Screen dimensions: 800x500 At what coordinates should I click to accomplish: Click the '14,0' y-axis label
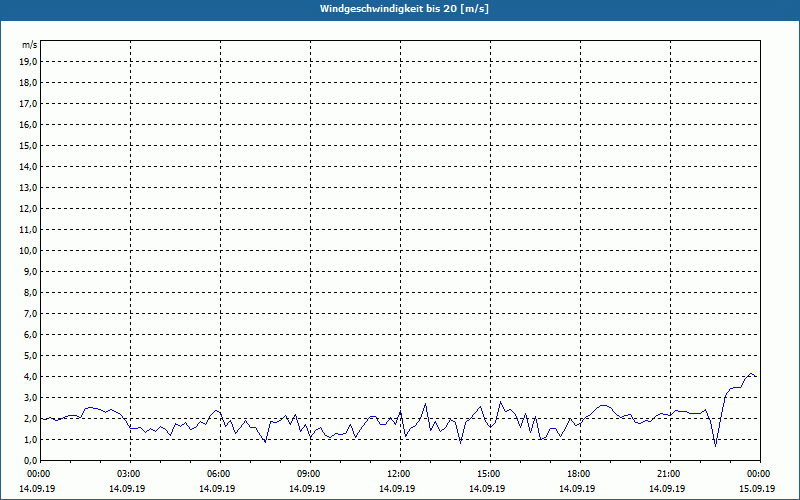tap(29, 166)
